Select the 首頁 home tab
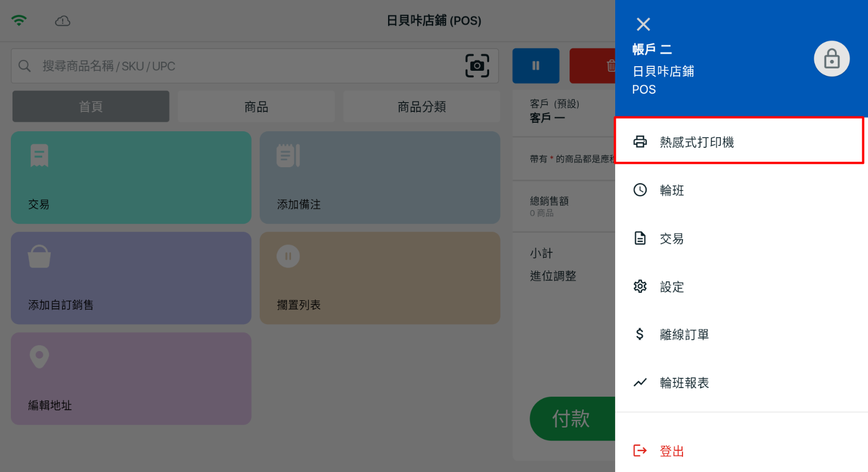The height and width of the screenshot is (472, 868). (91, 107)
